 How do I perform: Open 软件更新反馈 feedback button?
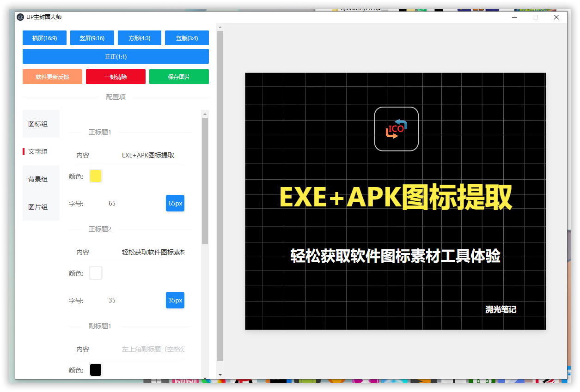coord(52,77)
